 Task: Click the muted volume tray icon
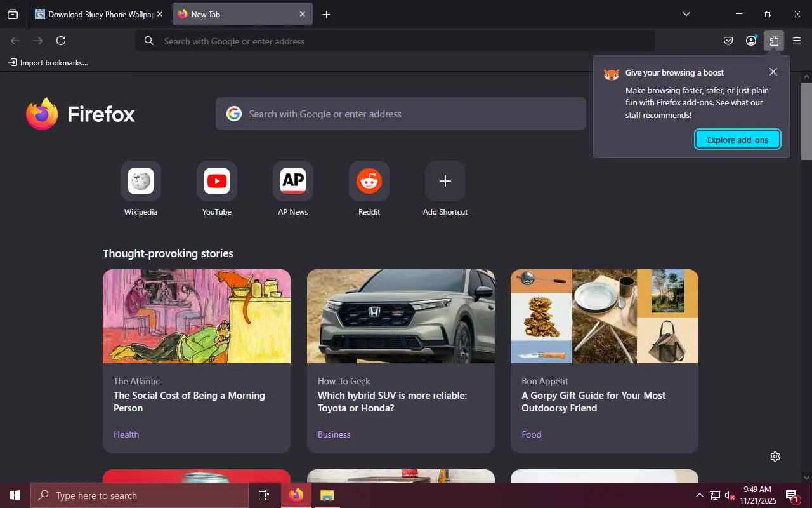click(730, 495)
